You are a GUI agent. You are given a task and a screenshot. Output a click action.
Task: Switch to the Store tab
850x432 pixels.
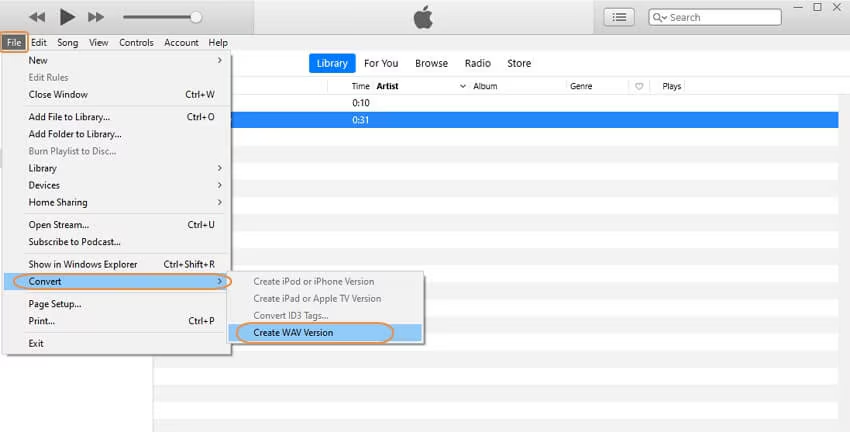click(519, 63)
